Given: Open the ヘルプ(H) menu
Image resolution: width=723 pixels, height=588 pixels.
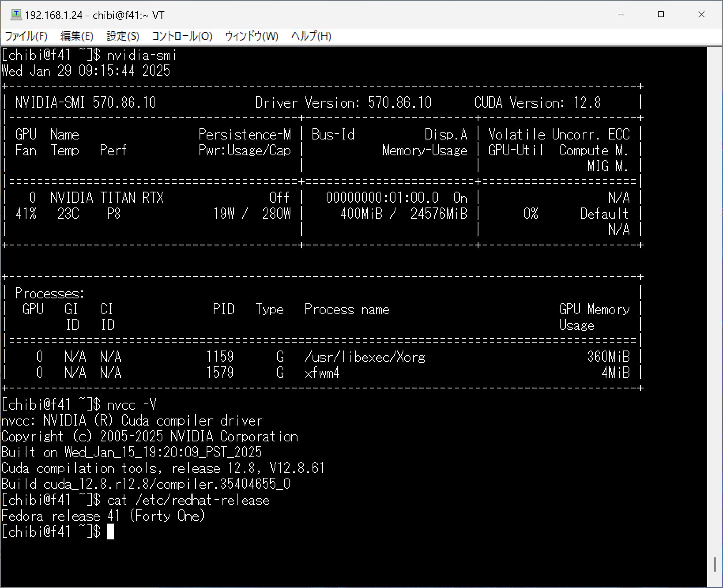Looking at the screenshot, I should pyautogui.click(x=311, y=36).
